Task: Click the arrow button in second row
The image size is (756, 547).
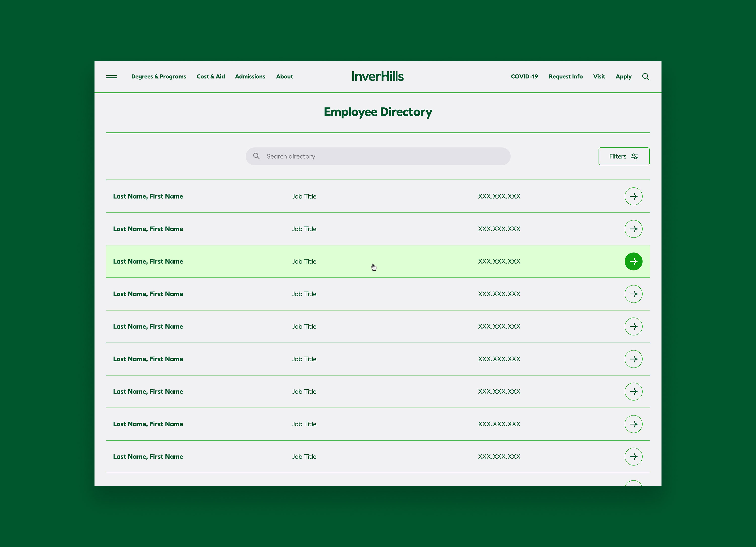Action: pyautogui.click(x=633, y=229)
